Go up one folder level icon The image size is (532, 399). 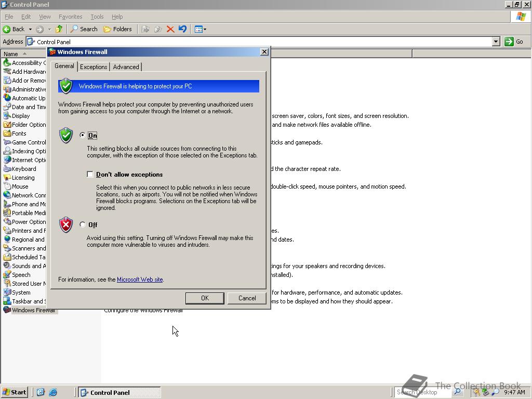pos(59,29)
